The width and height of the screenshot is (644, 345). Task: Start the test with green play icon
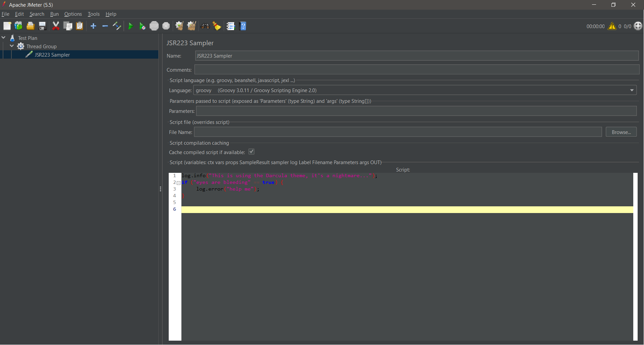click(130, 26)
